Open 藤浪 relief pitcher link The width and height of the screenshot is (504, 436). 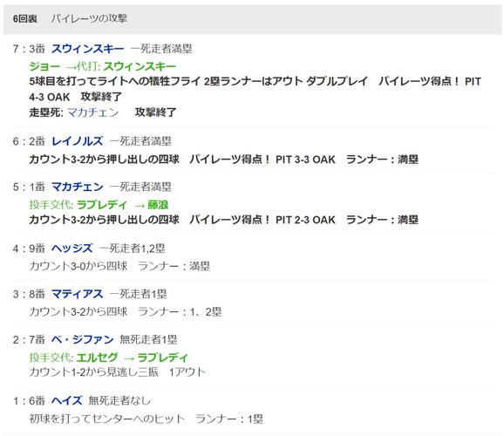158,205
